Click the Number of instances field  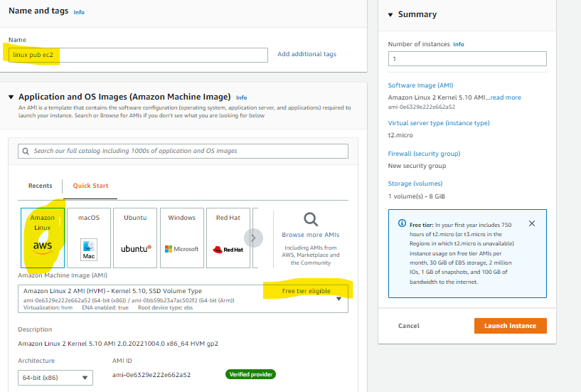[467, 58]
